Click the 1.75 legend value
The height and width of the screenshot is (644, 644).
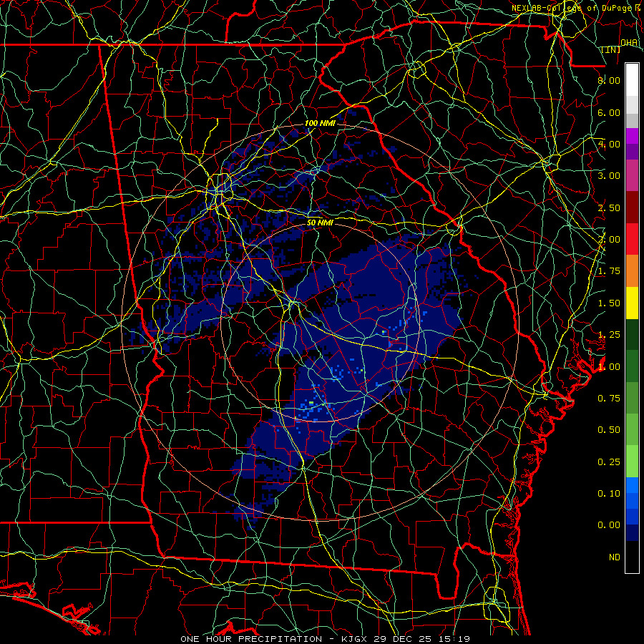tap(609, 271)
